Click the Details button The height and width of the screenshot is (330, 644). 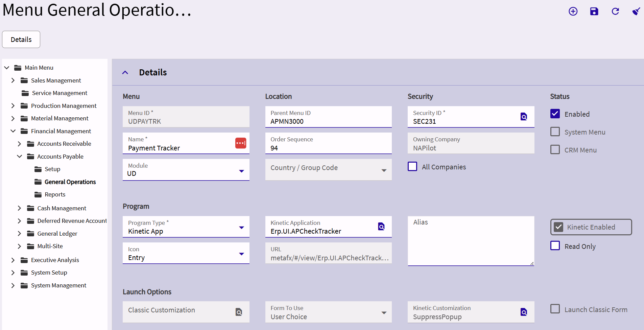coord(21,40)
